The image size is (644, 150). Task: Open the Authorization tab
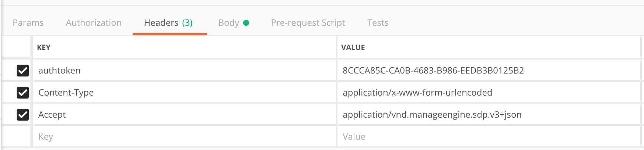[x=94, y=23]
